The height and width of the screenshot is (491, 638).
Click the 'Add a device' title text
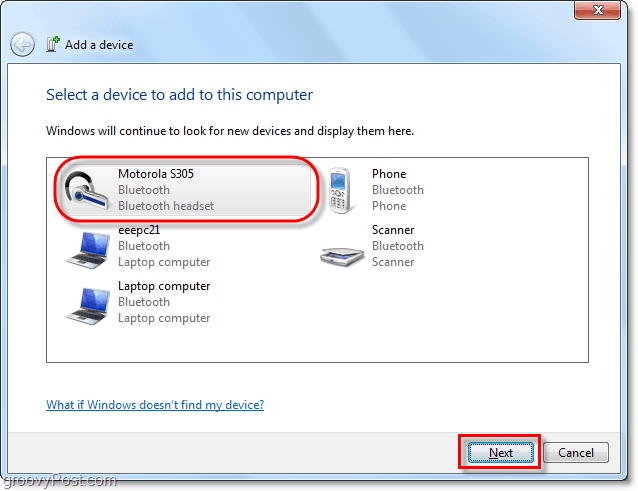(x=99, y=45)
